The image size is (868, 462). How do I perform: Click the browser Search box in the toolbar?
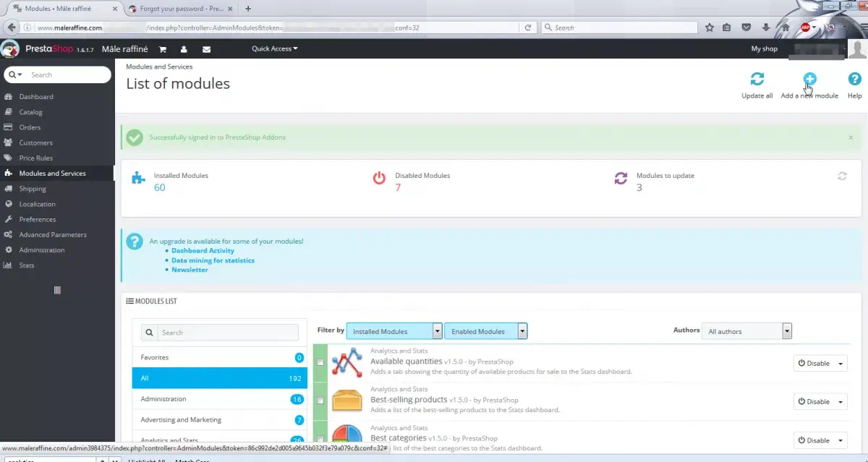pyautogui.click(x=620, y=27)
